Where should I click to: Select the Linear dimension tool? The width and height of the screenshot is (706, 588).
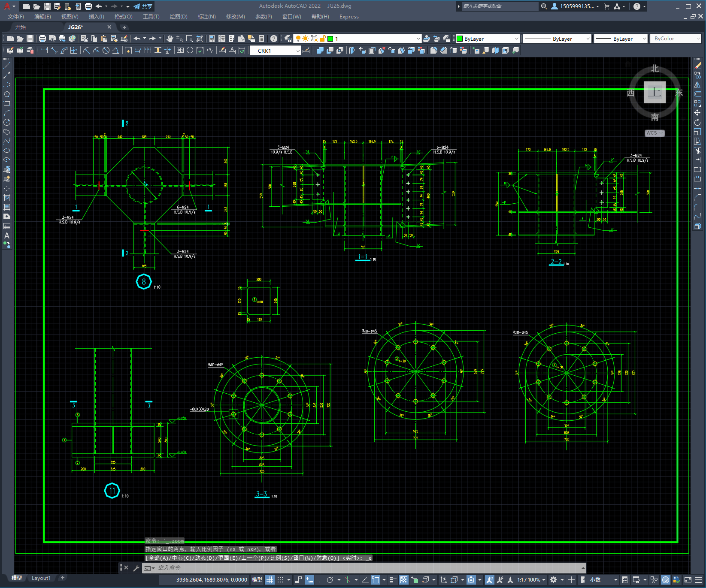click(44, 50)
